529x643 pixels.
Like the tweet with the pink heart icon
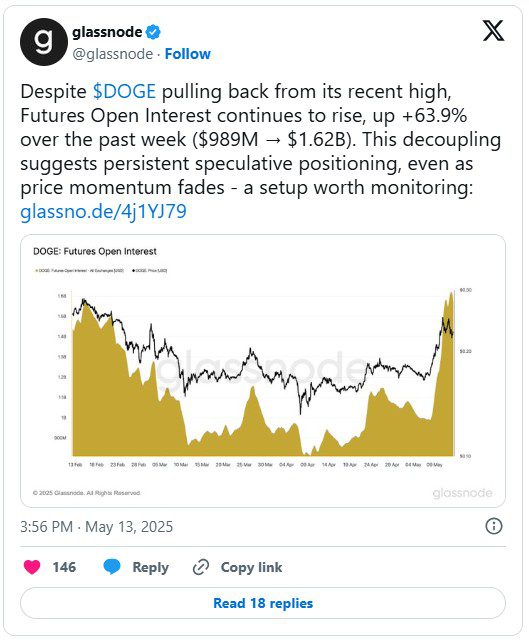tap(32, 567)
